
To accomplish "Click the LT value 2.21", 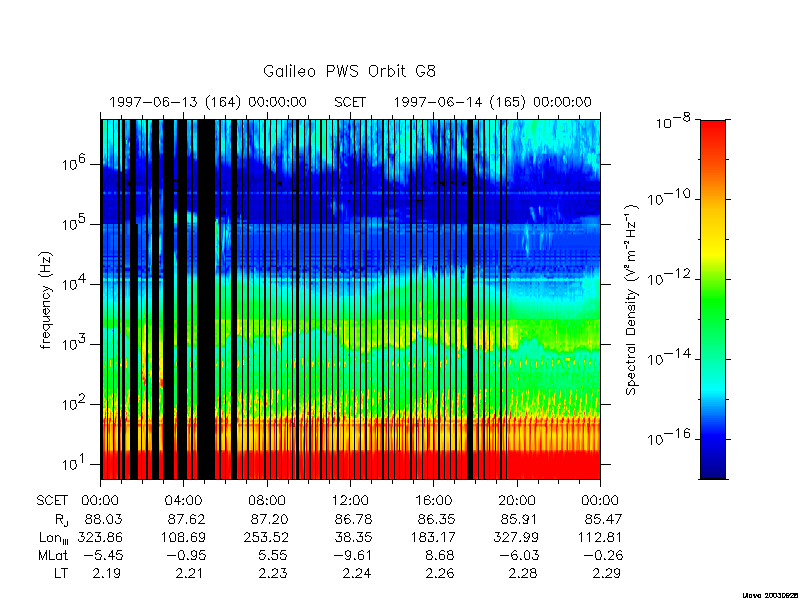I will [x=189, y=573].
